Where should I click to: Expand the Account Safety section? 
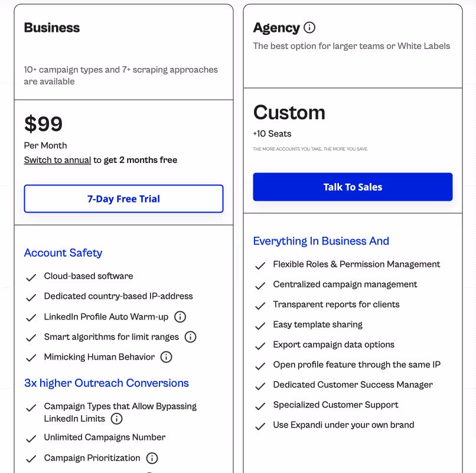click(63, 253)
